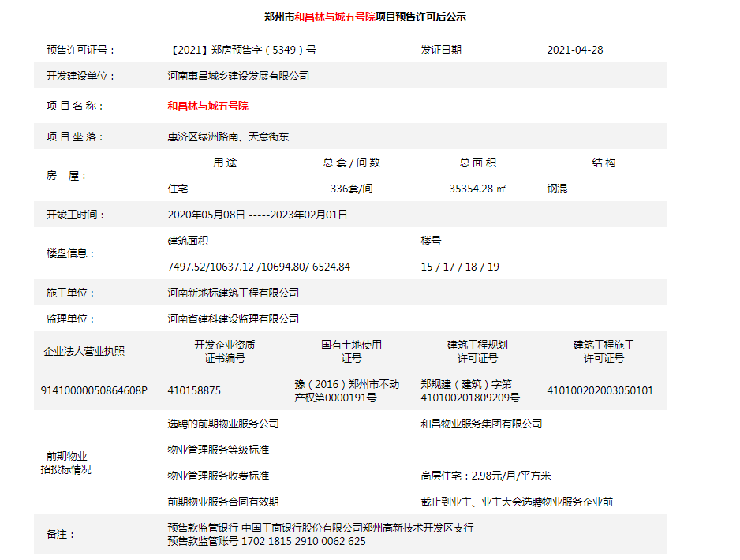Click construction permit number 410100202003050101

600,390
